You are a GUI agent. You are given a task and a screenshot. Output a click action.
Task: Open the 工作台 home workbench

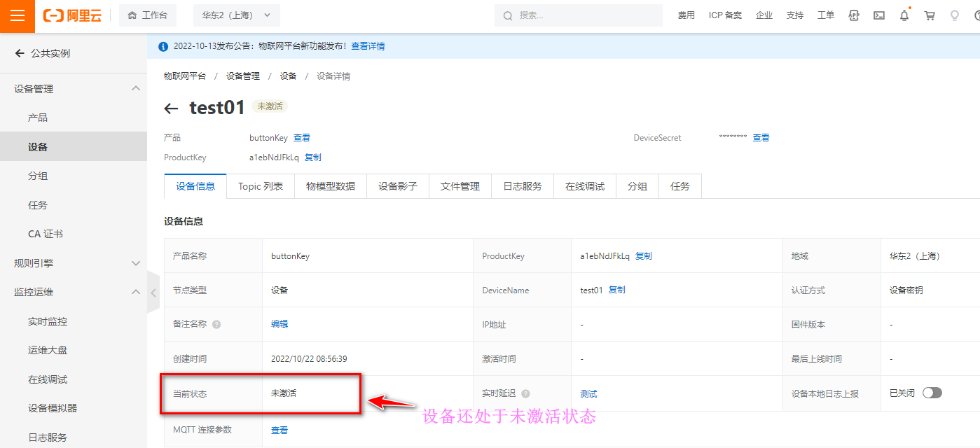tap(147, 15)
